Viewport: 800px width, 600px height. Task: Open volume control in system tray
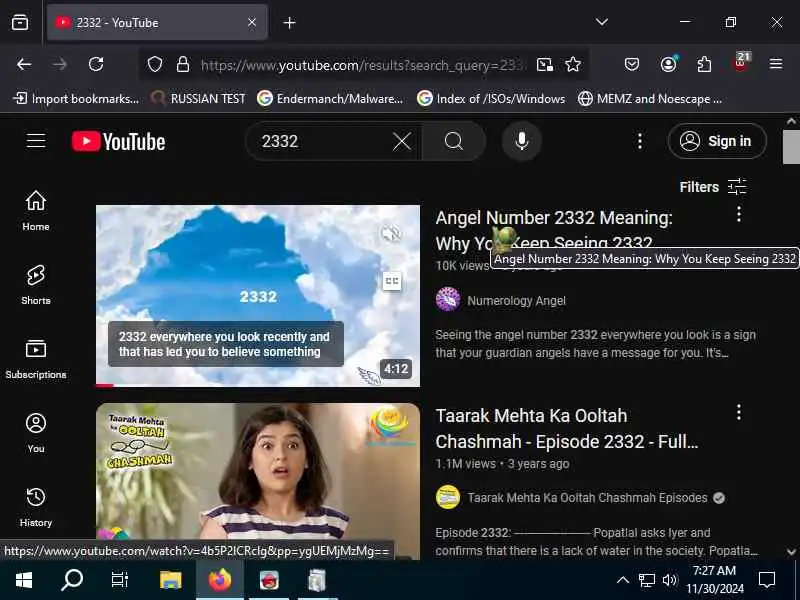tap(669, 580)
